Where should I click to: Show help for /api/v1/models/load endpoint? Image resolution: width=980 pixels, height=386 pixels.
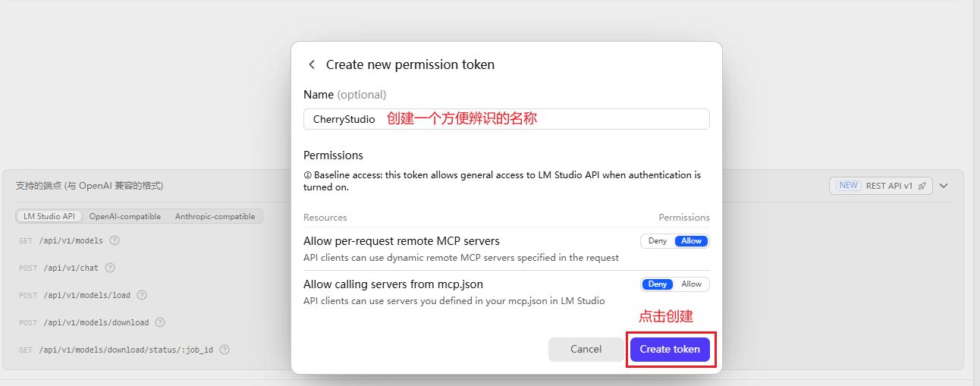142,295
